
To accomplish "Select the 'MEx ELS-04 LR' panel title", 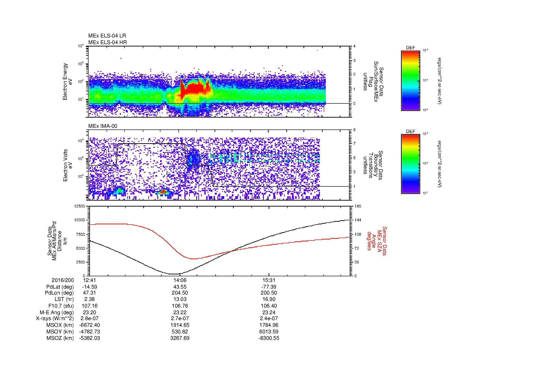I will tap(107, 36).
